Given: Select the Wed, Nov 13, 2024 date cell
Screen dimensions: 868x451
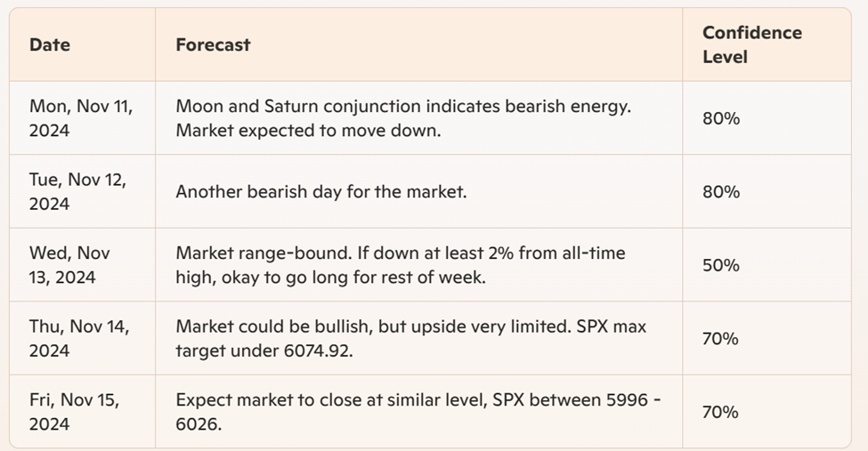Looking at the screenshot, I should coord(69,265).
